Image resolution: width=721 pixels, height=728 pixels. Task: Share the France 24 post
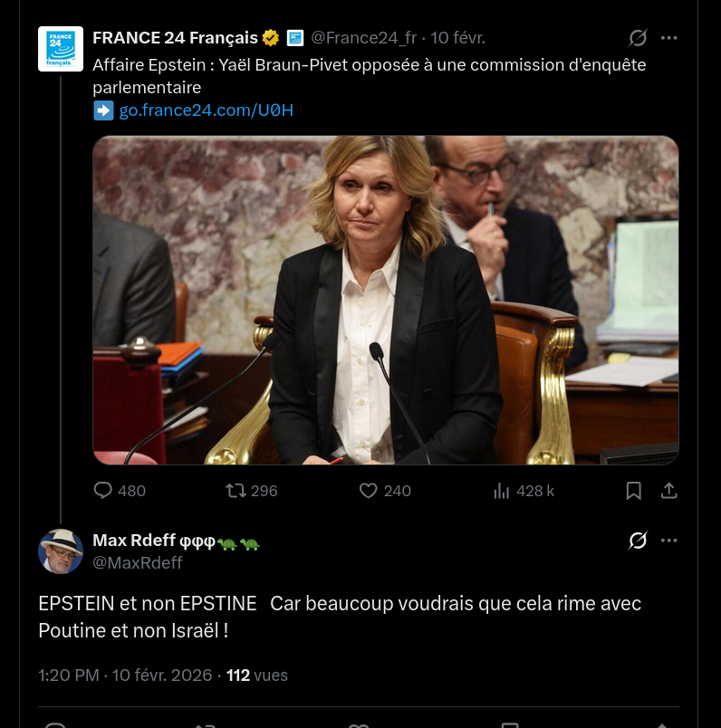point(669,491)
